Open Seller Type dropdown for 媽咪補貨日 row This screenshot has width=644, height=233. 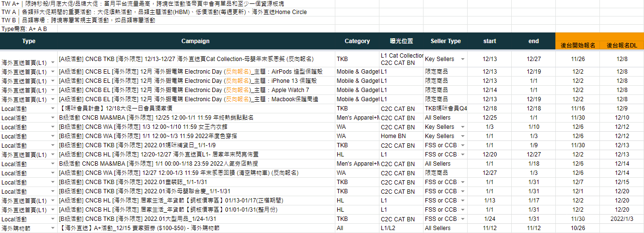tap(463, 145)
